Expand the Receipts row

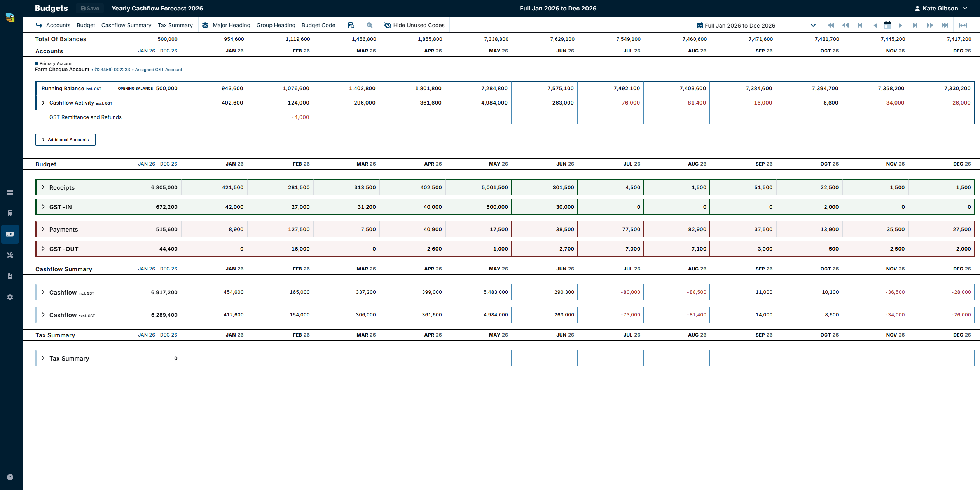click(x=43, y=187)
